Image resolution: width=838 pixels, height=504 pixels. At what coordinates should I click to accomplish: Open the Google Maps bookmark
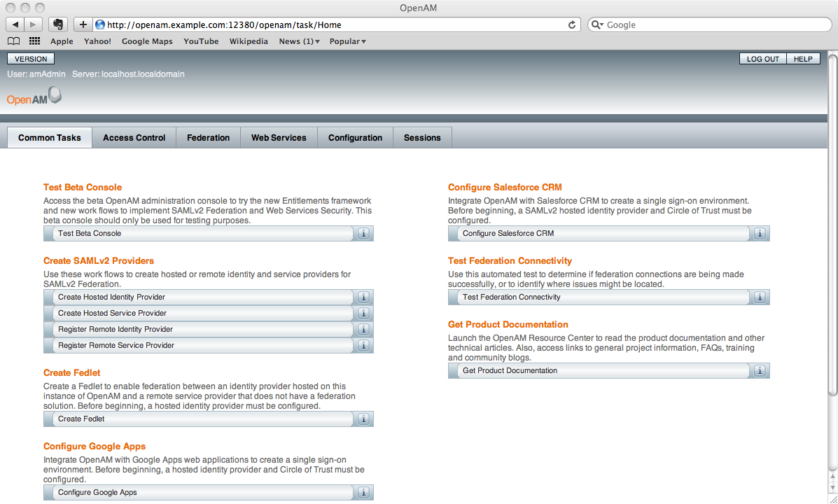148,41
